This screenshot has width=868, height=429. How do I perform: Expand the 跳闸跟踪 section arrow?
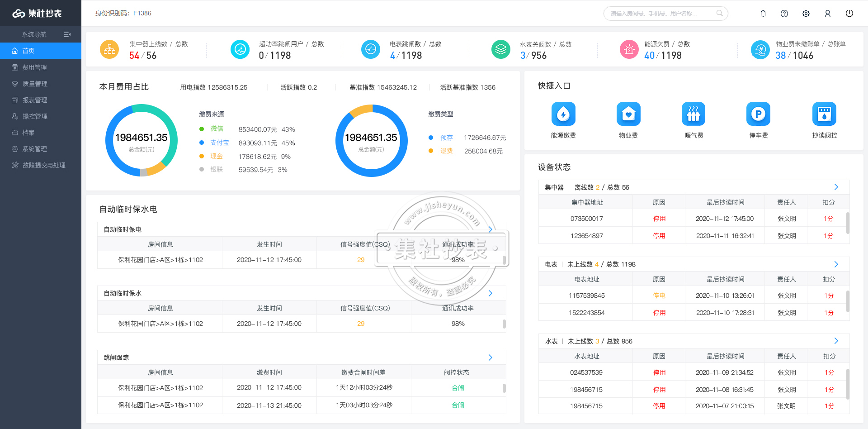(x=490, y=357)
